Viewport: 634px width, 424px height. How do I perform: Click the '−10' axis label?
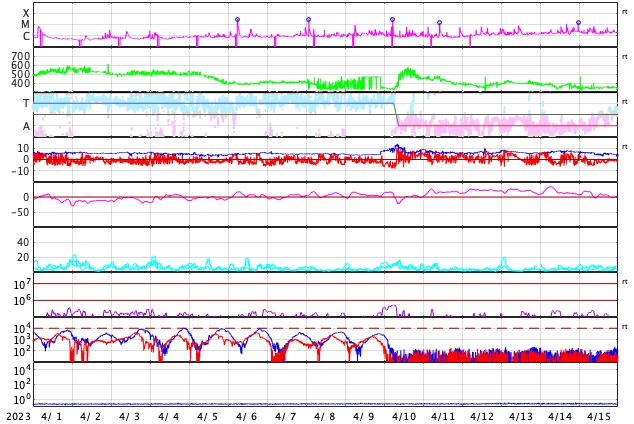(20, 171)
